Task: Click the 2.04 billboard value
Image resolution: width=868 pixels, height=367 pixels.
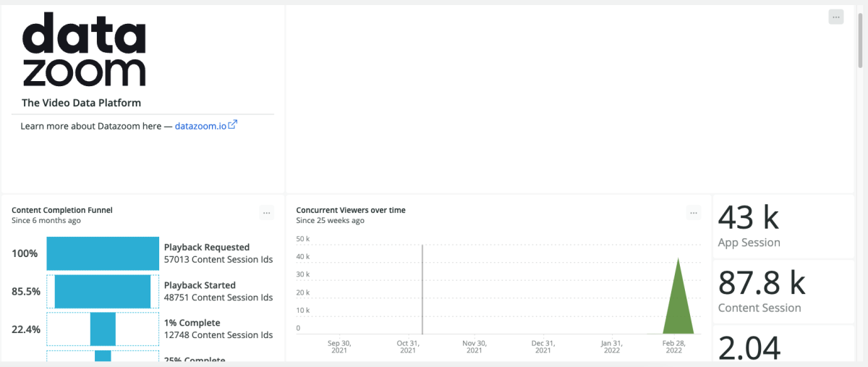Action: 749,347
